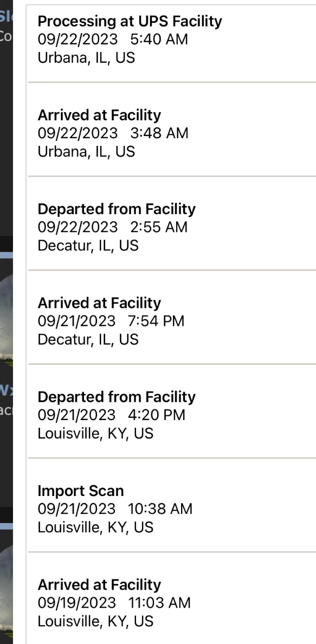
Task: Select the 09/22/2023 3:48 AM timestamp
Action: [x=113, y=133]
